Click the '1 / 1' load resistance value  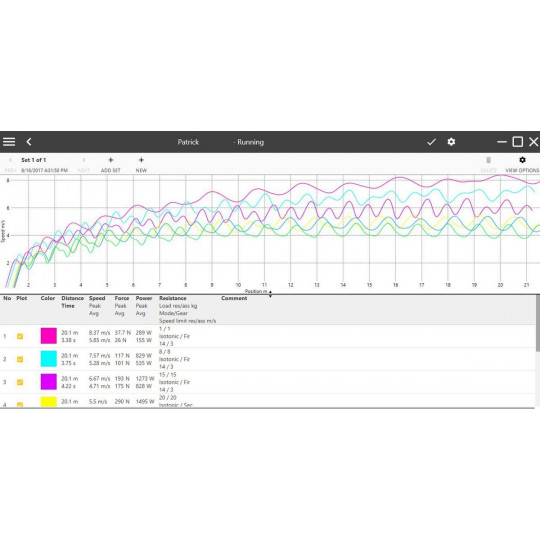coord(164,329)
